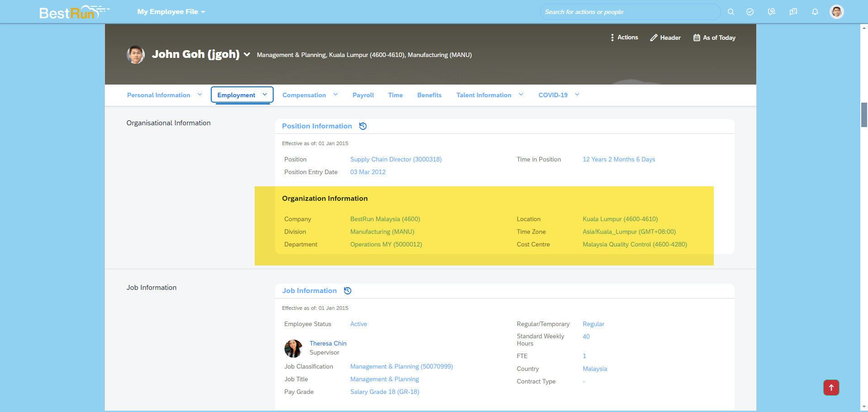Click BestRun Malaysia (4600) company value
This screenshot has width=868, height=412.
pos(385,219)
